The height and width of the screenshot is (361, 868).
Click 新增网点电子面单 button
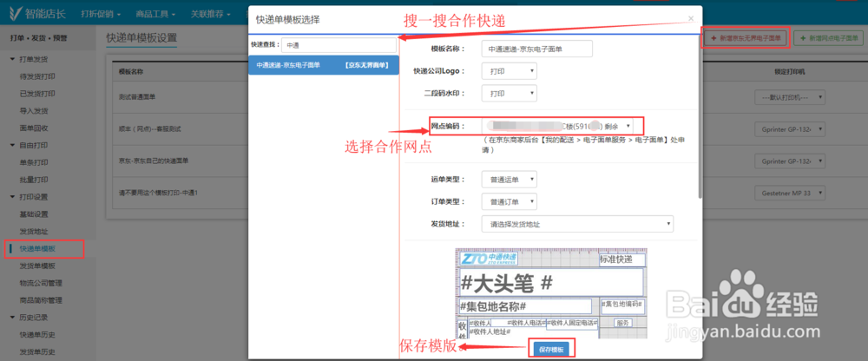tap(828, 38)
